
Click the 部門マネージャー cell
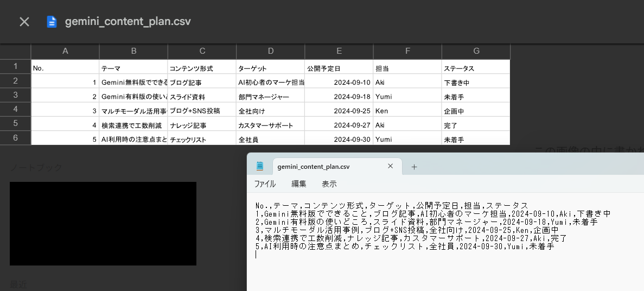(271, 96)
